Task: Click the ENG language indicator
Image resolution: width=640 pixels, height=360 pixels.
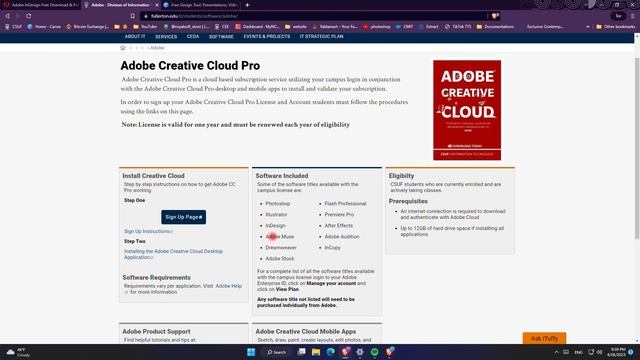Action: point(578,352)
